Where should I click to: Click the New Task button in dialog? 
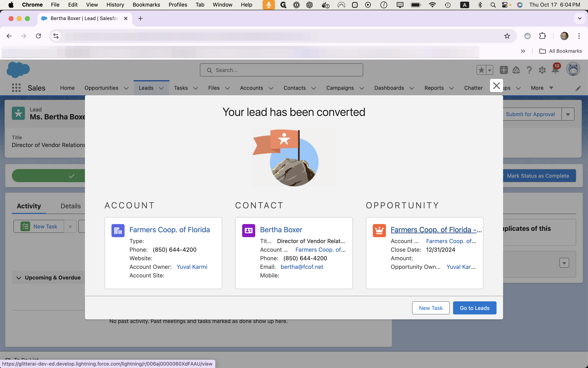431,308
